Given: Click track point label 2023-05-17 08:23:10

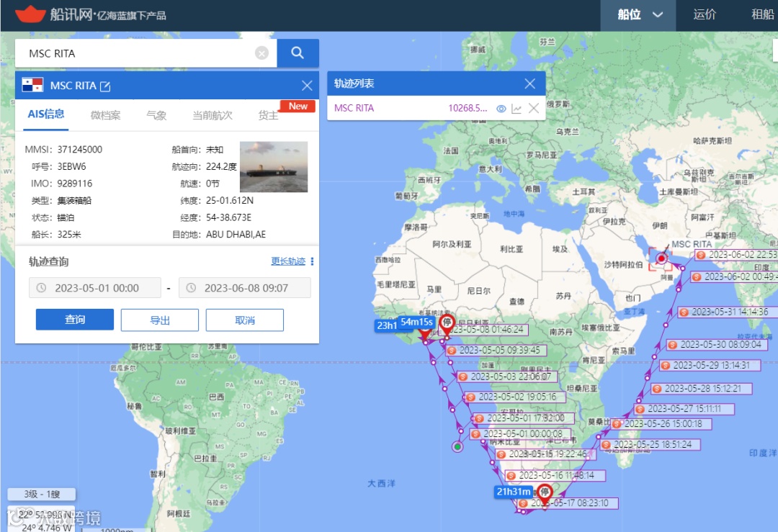Looking at the screenshot, I should click(x=567, y=503).
